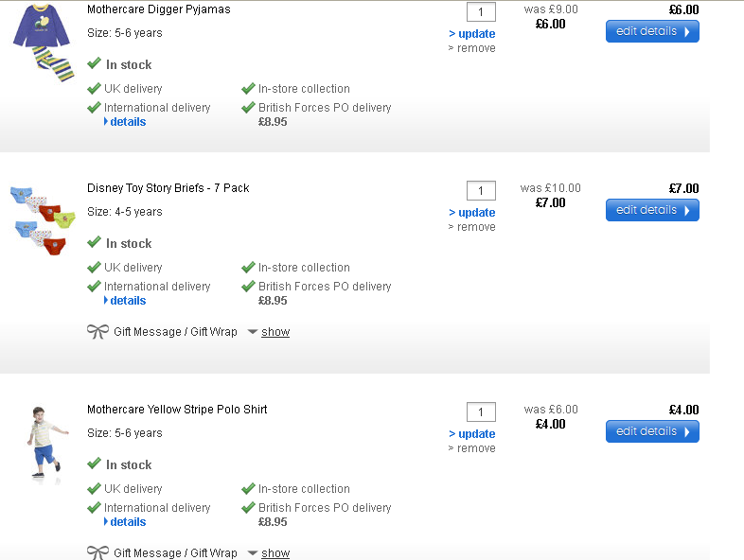Image resolution: width=744 pixels, height=560 pixels.
Task: Click In-store collection checkmark for Polo Shirt
Action: (x=248, y=488)
